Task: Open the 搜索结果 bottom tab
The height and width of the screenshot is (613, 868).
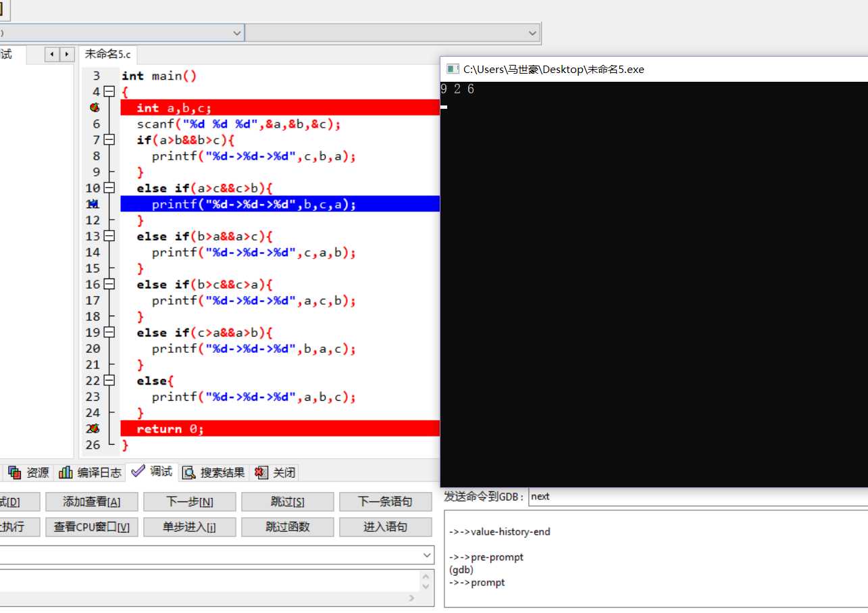Action: tap(214, 472)
